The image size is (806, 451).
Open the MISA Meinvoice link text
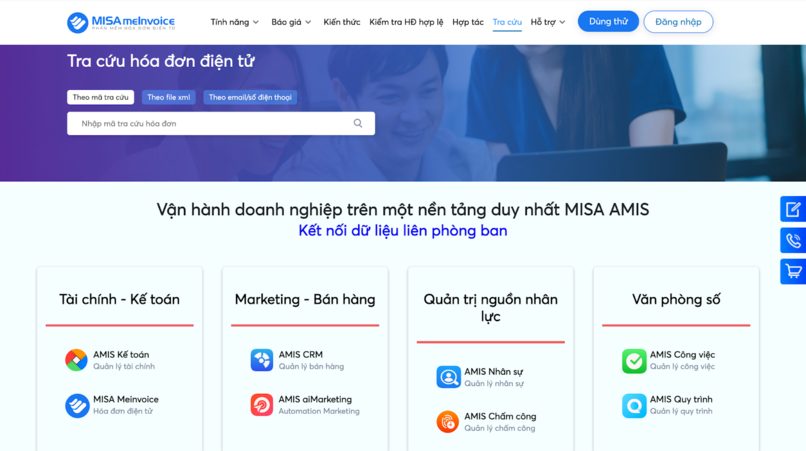pyautogui.click(x=125, y=399)
